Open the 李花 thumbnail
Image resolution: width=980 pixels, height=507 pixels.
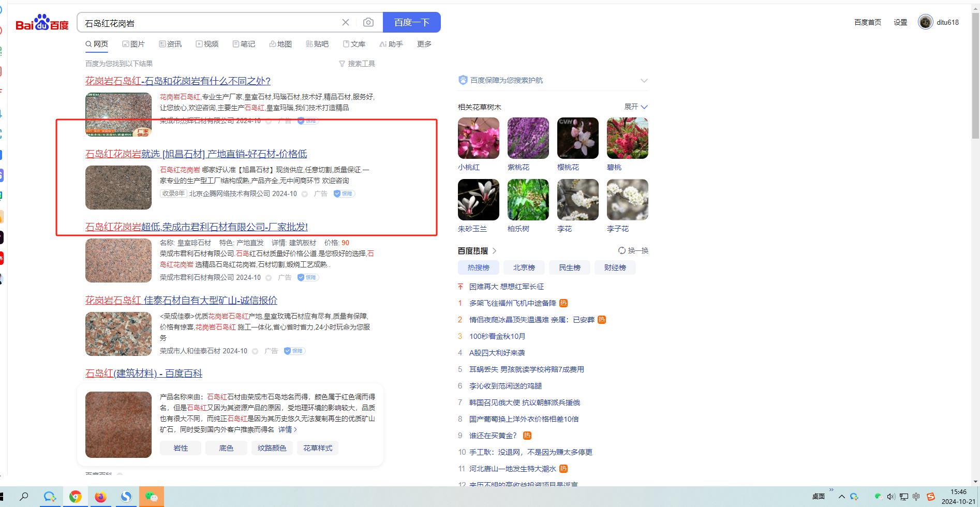coord(578,200)
